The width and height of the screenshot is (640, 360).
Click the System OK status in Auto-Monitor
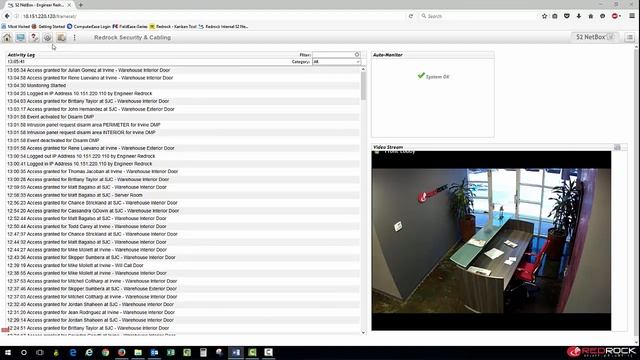click(x=433, y=76)
